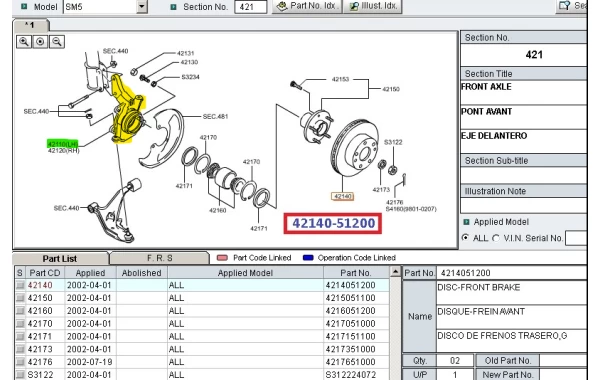This screenshot has width=600, height=380.
Task: Click the 42173 label in the diagram
Action: tap(381, 189)
